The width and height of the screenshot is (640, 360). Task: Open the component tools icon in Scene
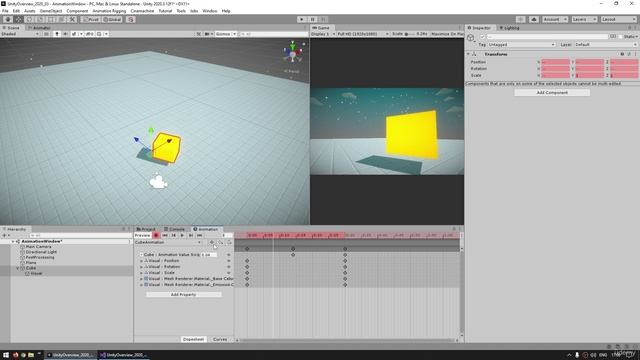coord(199,34)
